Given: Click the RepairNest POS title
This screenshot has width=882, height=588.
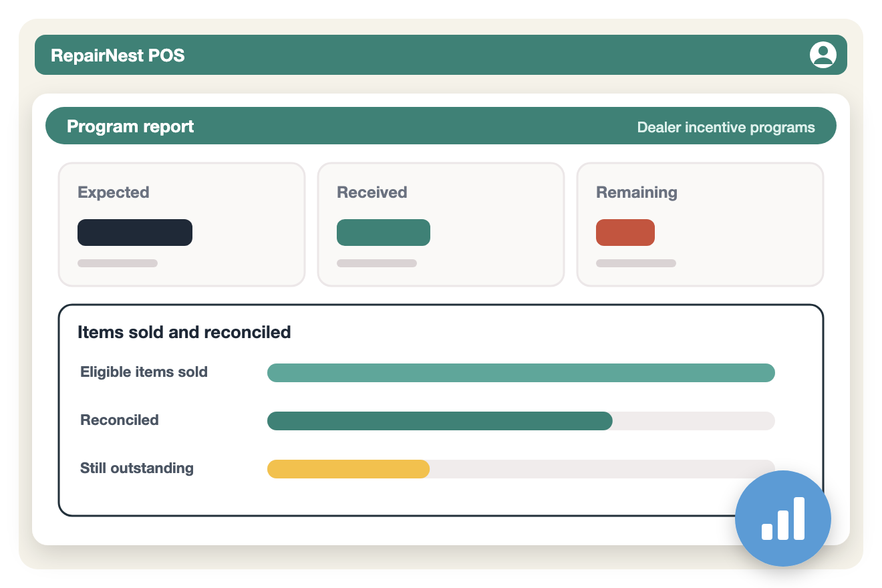Looking at the screenshot, I should click(118, 55).
